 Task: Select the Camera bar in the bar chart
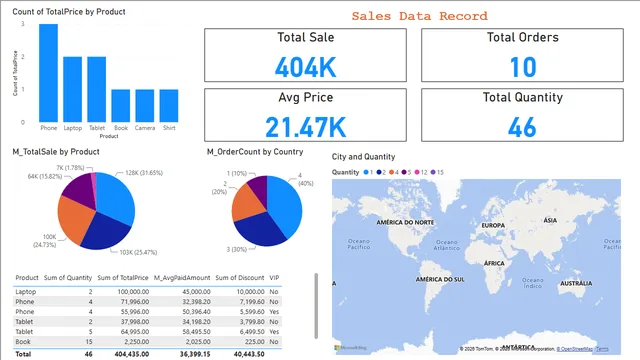coord(144,105)
